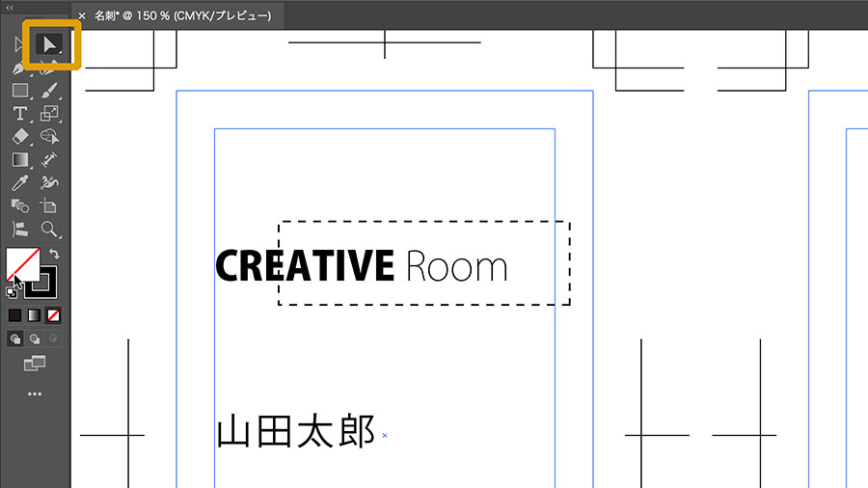
Task: Click the CREATIVE Room text
Action: click(362, 266)
